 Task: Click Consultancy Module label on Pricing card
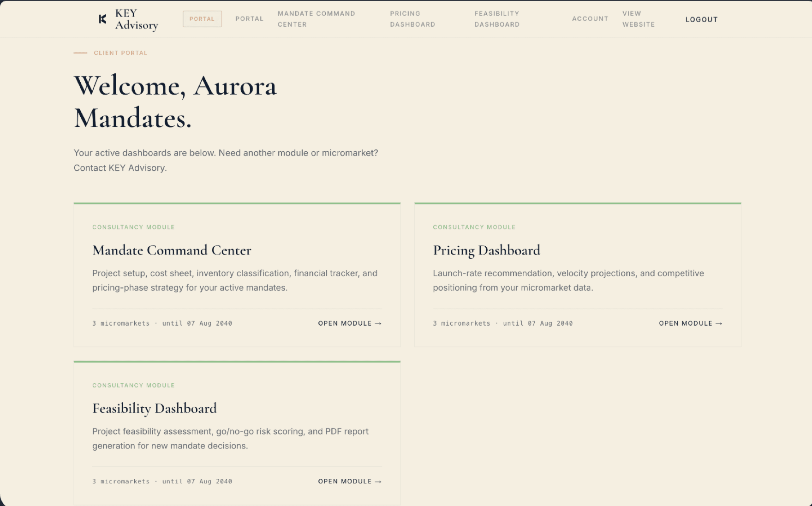pyautogui.click(x=474, y=227)
